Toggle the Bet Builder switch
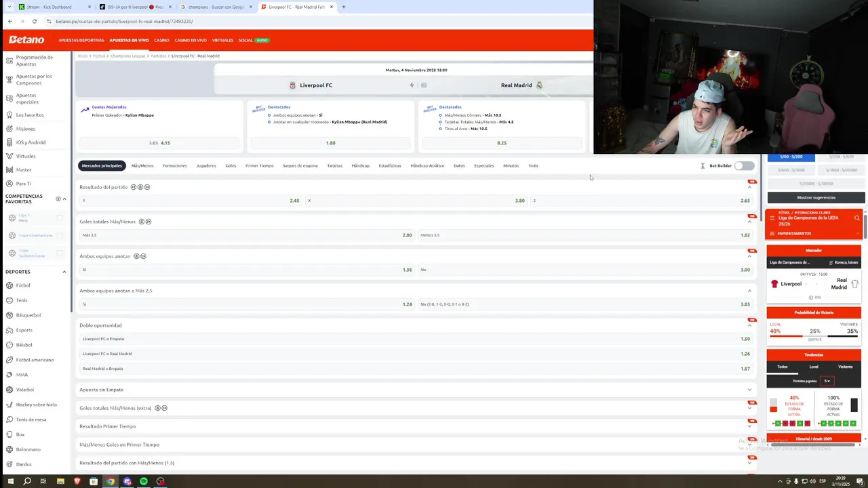Screen dimensions: 868x488 (x=744, y=165)
